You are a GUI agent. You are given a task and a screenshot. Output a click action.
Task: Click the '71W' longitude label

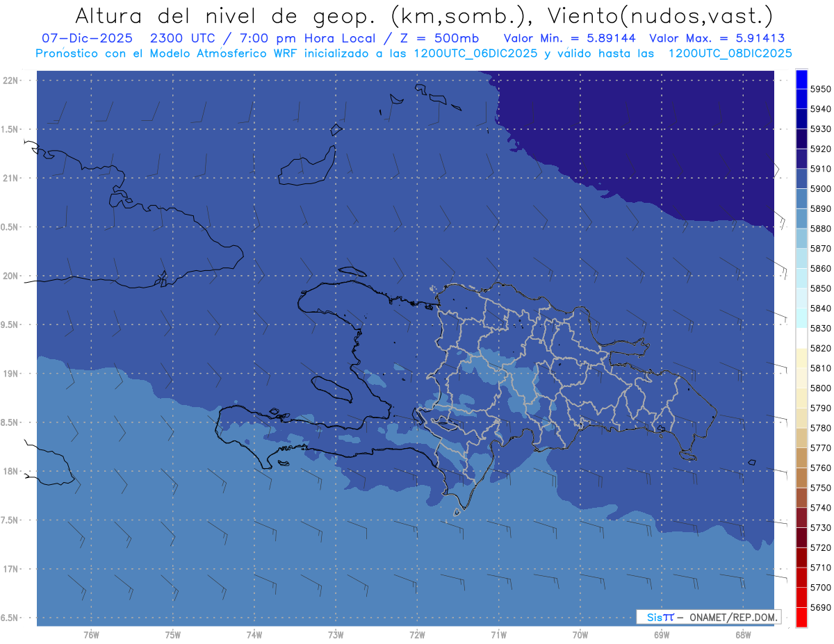coord(499,635)
